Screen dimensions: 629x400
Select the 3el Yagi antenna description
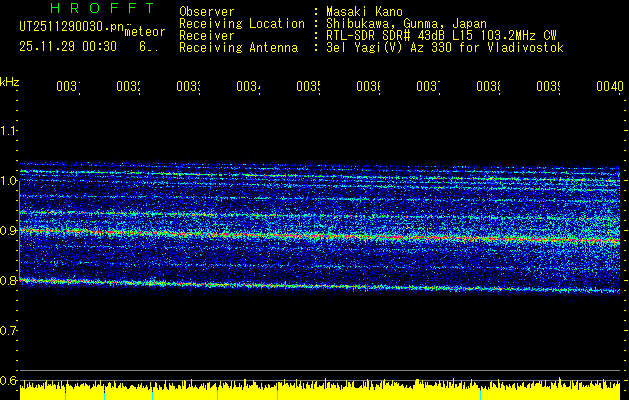tap(445, 48)
